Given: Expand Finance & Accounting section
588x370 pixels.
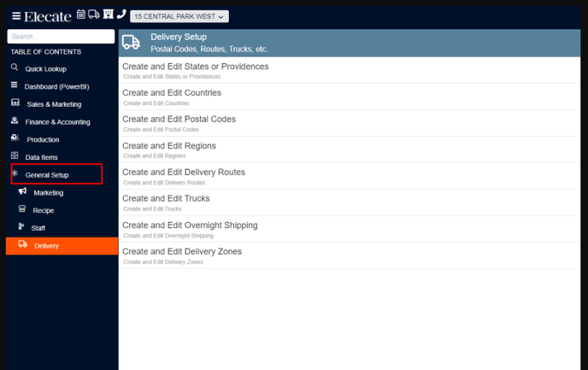Looking at the screenshot, I should [x=58, y=122].
